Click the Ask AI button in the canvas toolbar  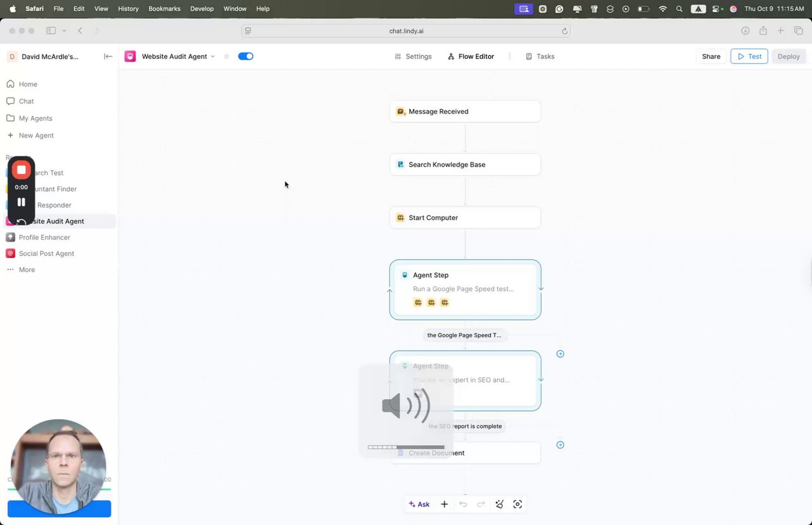[419, 504]
